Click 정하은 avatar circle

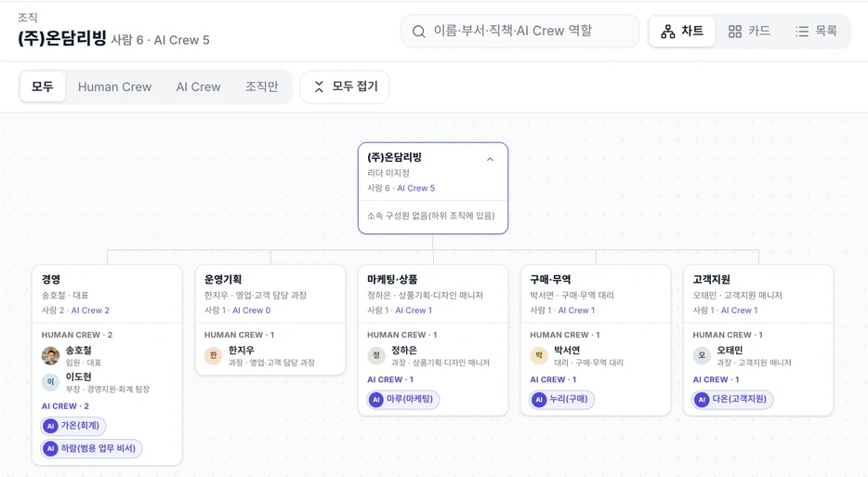[376, 355]
